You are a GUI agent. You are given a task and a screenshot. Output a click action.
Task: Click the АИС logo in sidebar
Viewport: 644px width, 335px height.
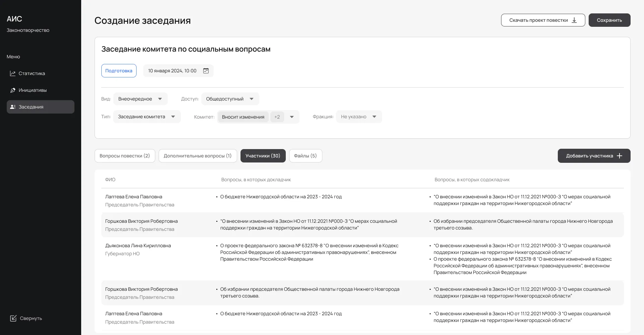(14, 19)
